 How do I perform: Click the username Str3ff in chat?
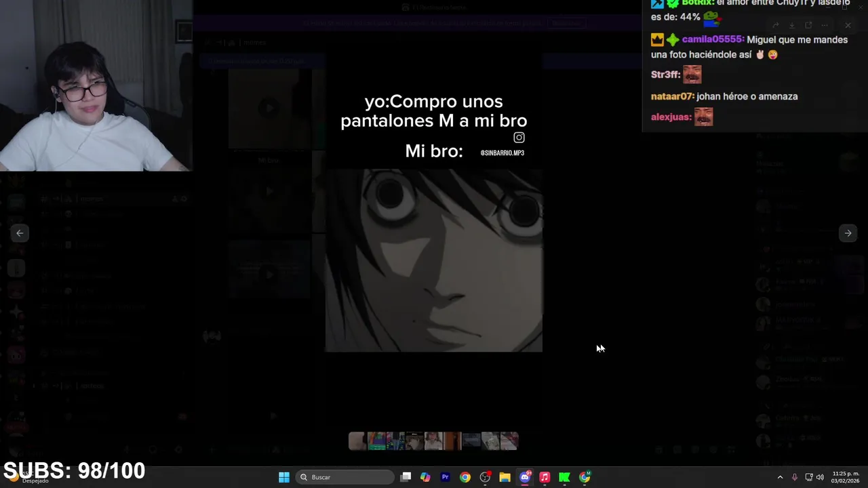click(x=665, y=75)
